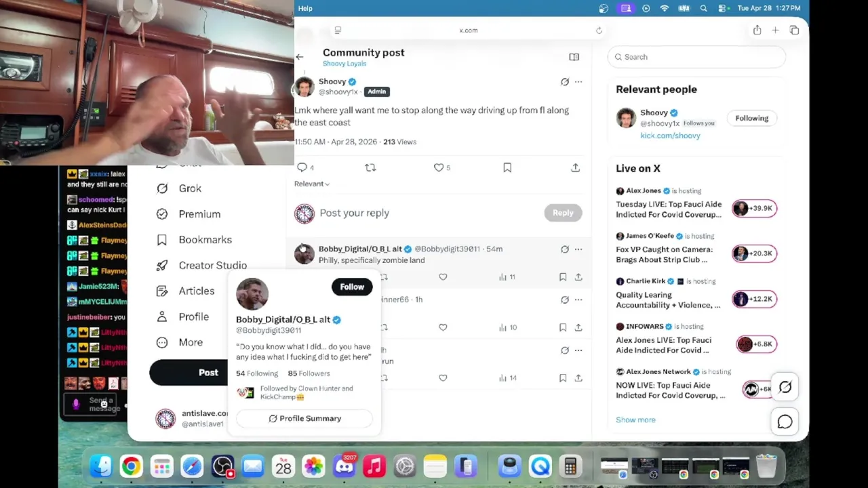Click the x.com Safari address bar

[468, 30]
